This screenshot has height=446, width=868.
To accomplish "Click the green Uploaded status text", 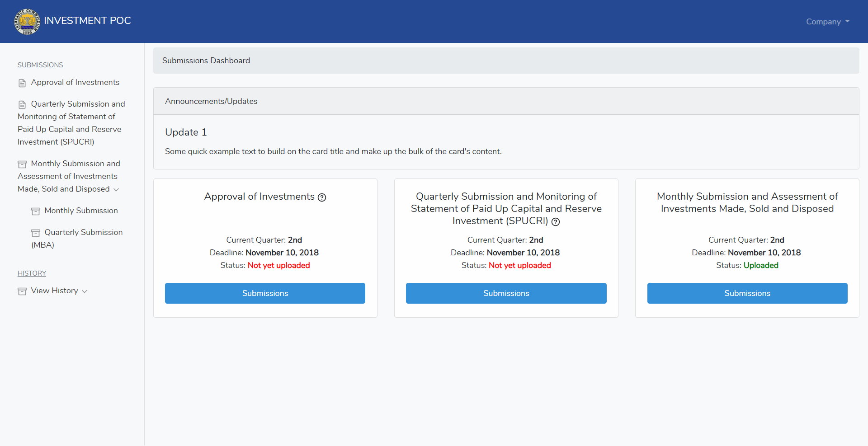I will click(x=761, y=265).
